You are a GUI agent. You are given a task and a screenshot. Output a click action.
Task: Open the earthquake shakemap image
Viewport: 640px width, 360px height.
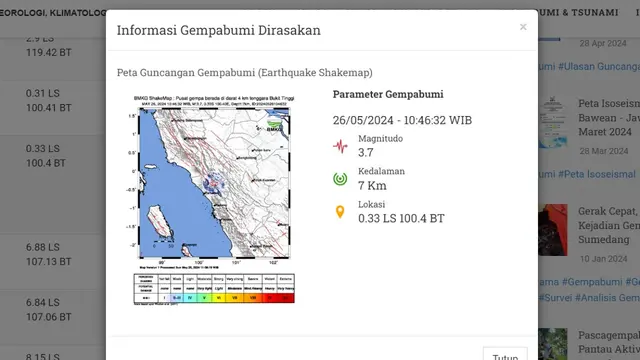pyautogui.click(x=214, y=200)
